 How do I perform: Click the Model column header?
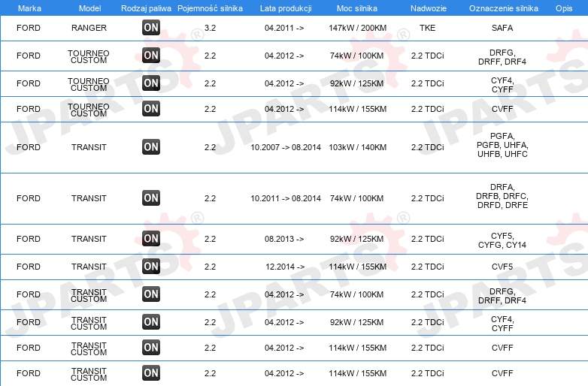pos(90,8)
